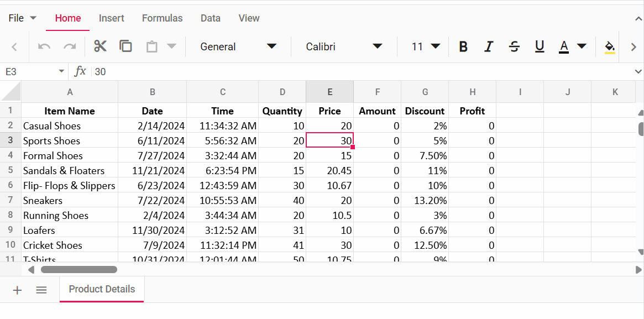644x319 pixels.
Task: Click the Undo arrow icon
Action: click(43, 46)
